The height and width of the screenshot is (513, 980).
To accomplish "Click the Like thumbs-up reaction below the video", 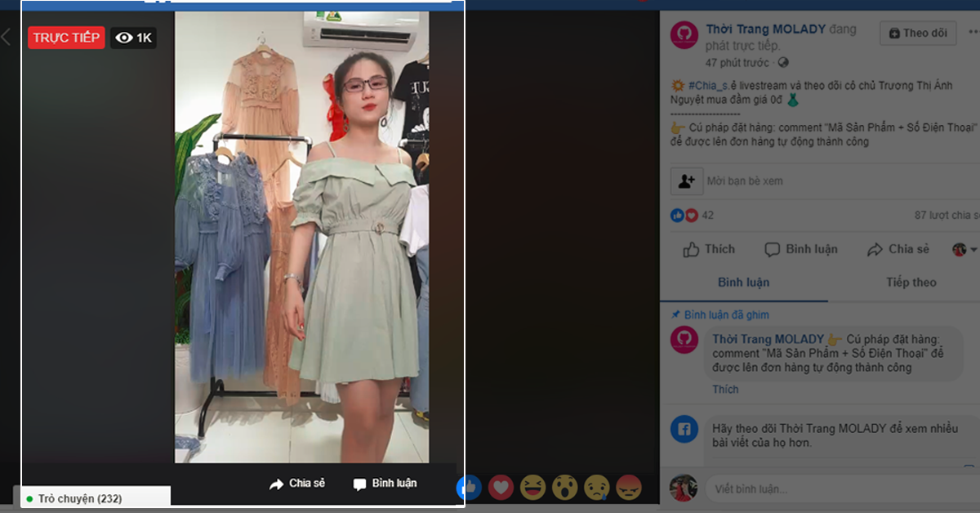I will click(469, 488).
